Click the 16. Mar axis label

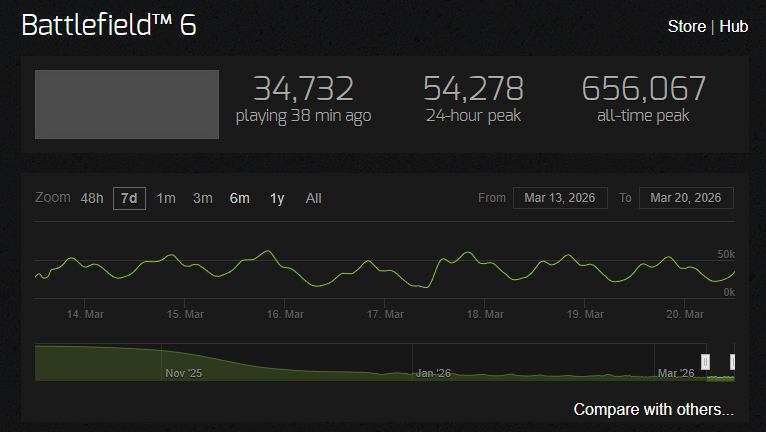pyautogui.click(x=285, y=314)
